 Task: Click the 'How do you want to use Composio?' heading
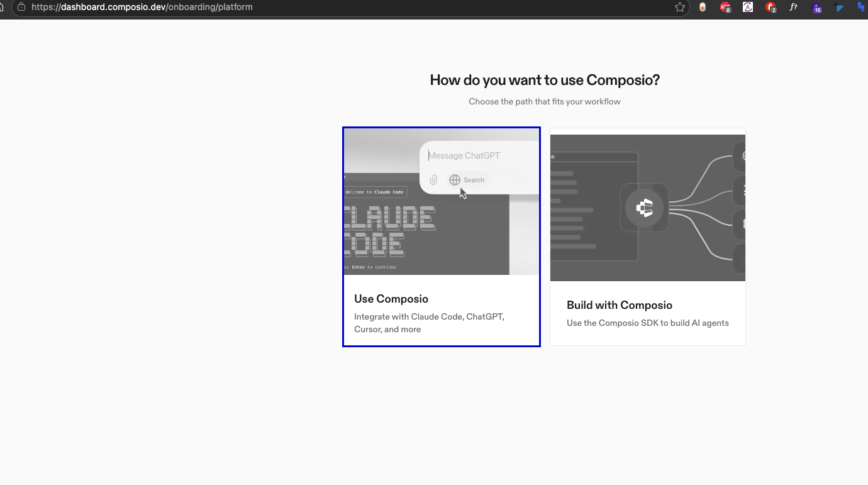(x=545, y=80)
